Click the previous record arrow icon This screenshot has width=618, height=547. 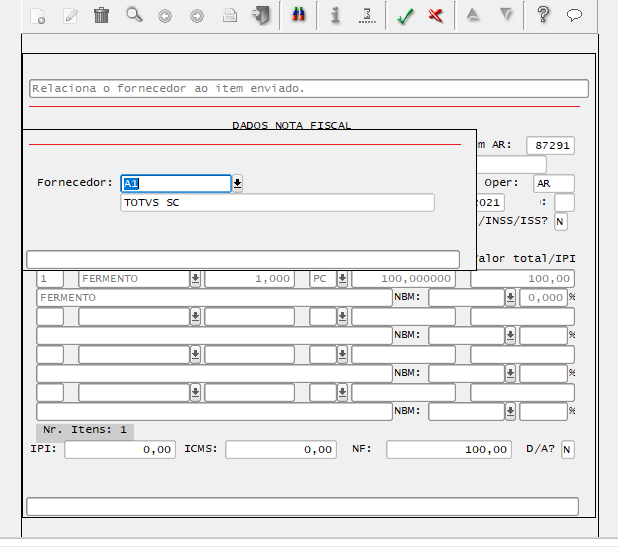tap(165, 16)
